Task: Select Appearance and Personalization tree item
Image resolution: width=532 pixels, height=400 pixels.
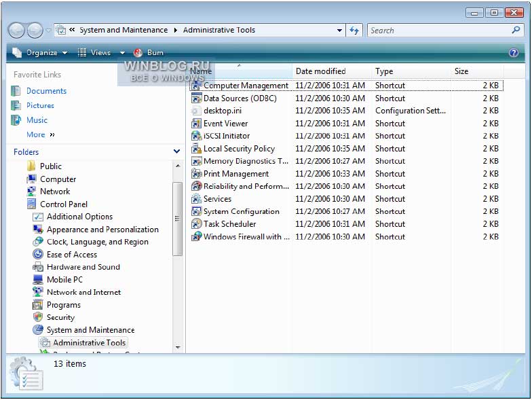Action: [x=102, y=230]
